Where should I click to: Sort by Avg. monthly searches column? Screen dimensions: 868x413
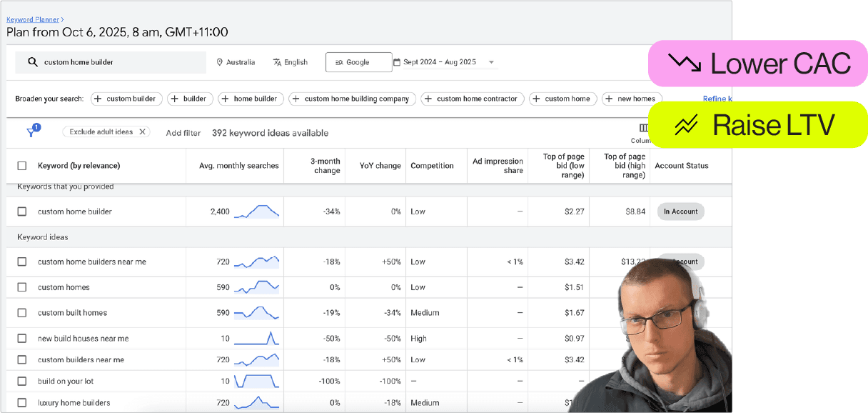point(238,166)
